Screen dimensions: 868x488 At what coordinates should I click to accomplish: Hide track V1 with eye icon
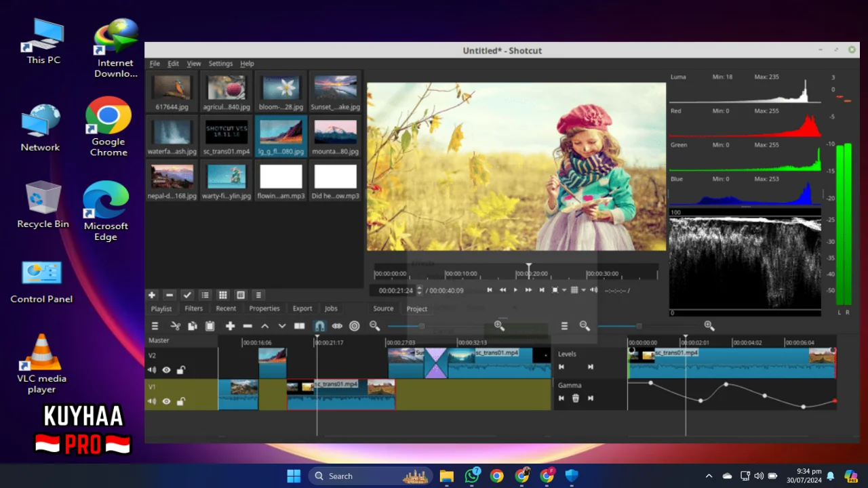[x=166, y=401]
